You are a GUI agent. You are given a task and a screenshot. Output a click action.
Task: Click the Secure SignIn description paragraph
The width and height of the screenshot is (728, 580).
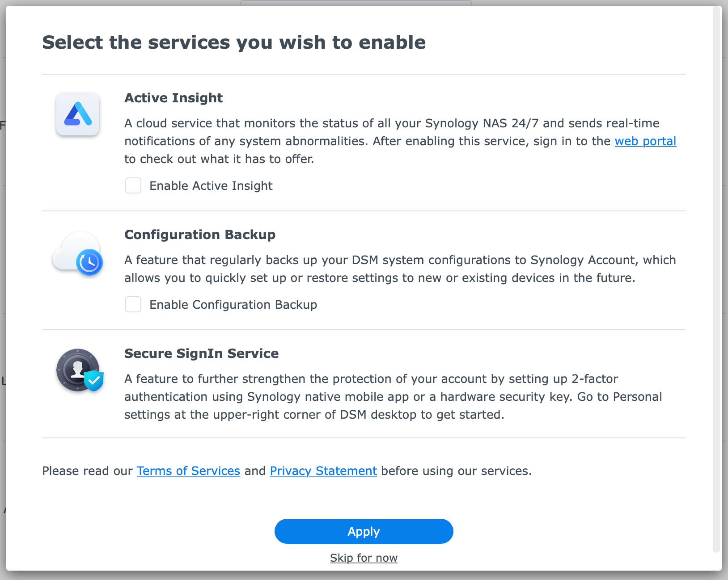tap(394, 397)
